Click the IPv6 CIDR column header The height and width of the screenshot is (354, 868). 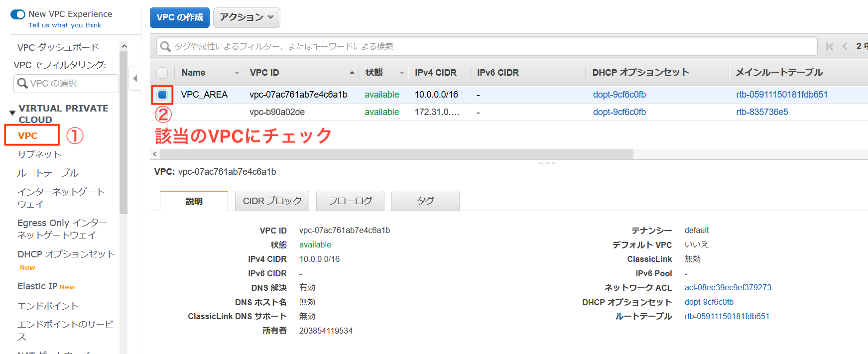[x=498, y=73]
